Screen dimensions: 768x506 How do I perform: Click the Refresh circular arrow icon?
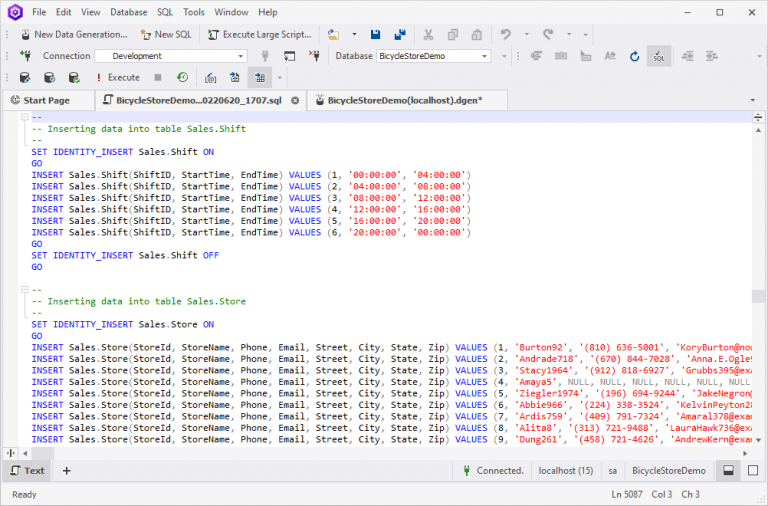[x=634, y=56]
